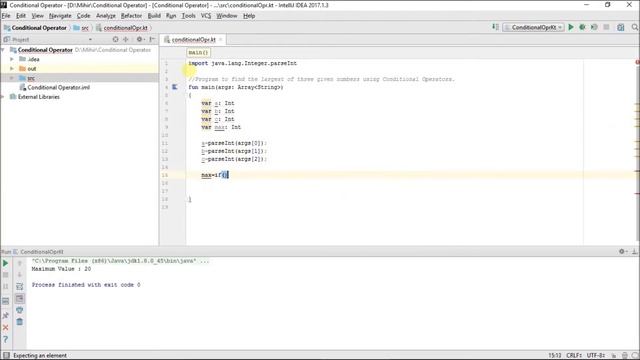The image size is (640, 360).
Task: Rerun program in the Run panel
Action: tap(5, 263)
